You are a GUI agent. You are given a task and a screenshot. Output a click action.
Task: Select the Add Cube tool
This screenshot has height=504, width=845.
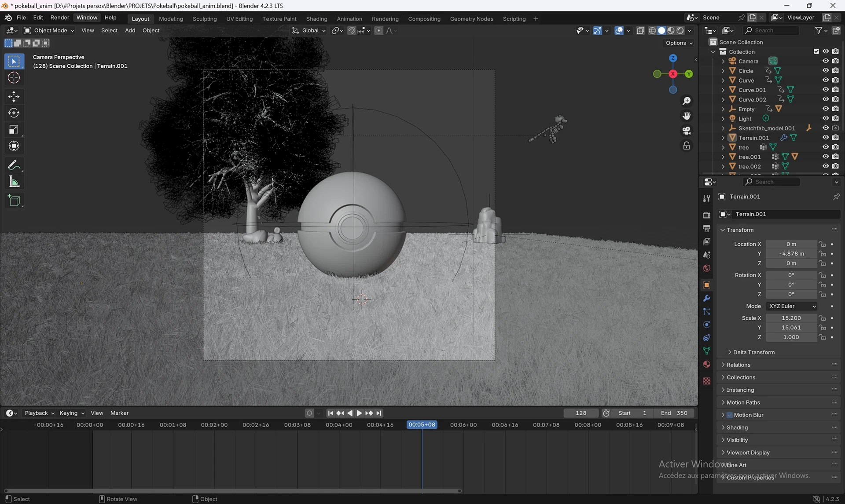[14, 201]
